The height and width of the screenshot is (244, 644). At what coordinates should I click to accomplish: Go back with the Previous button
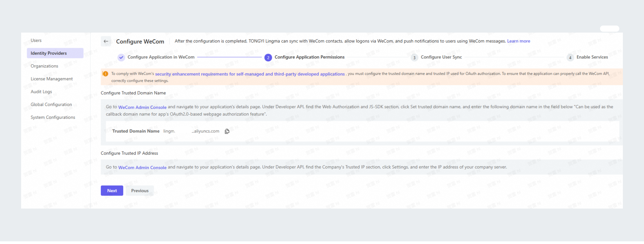click(x=140, y=191)
